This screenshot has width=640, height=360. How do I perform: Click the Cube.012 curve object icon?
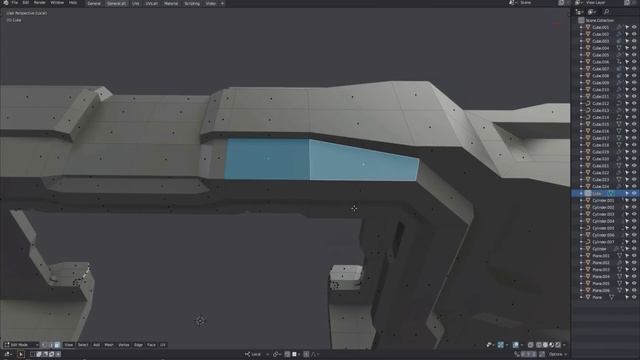[x=588, y=103]
